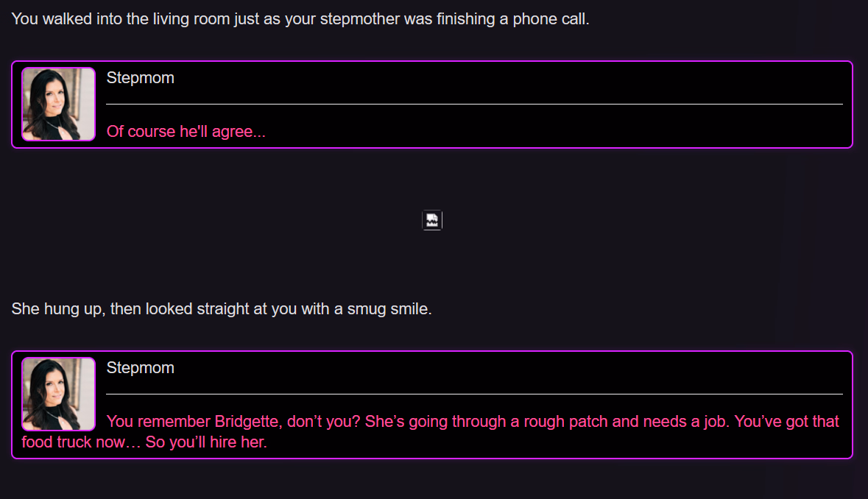Image resolution: width=868 pixels, height=499 pixels.
Task: Click the divider line under the upper Stepmom name
Action: (474, 104)
